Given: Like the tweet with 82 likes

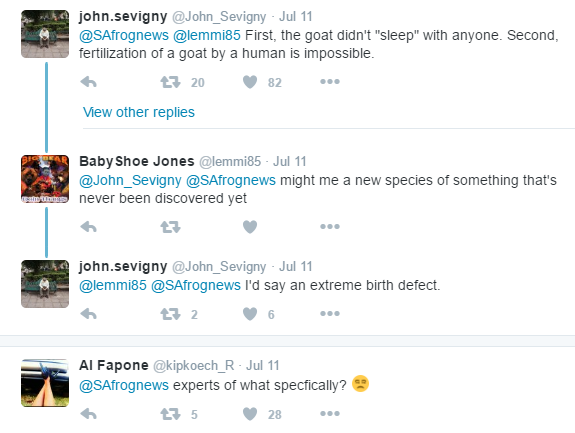Looking at the screenshot, I should tap(250, 82).
